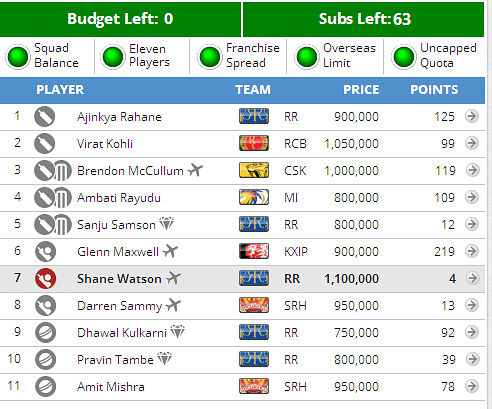
Task: Click the CSK team logo in row 3
Action: click(254, 170)
